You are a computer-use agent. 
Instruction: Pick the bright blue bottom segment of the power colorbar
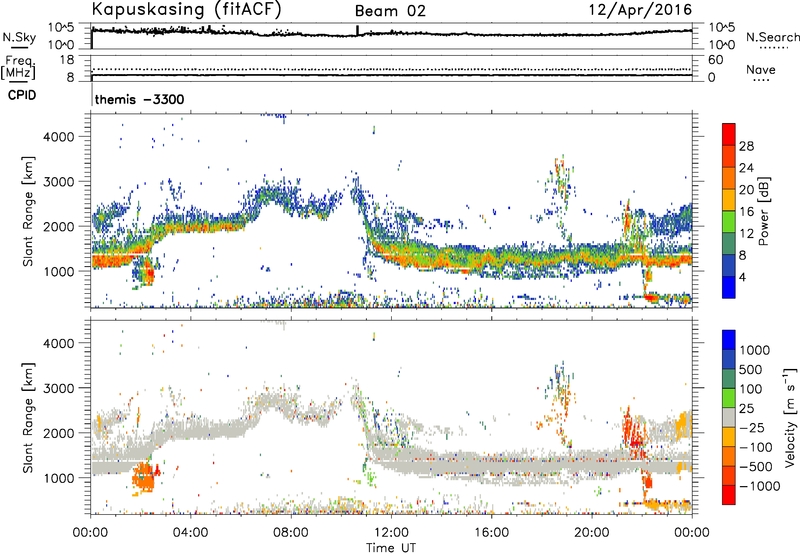729,288
